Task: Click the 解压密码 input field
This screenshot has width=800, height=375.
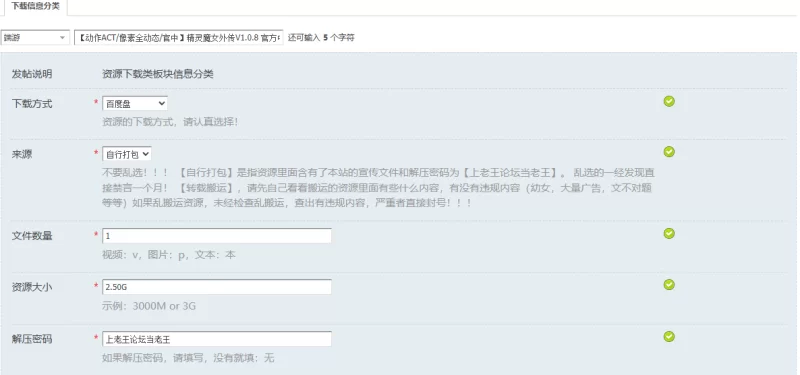Action: click(217, 339)
